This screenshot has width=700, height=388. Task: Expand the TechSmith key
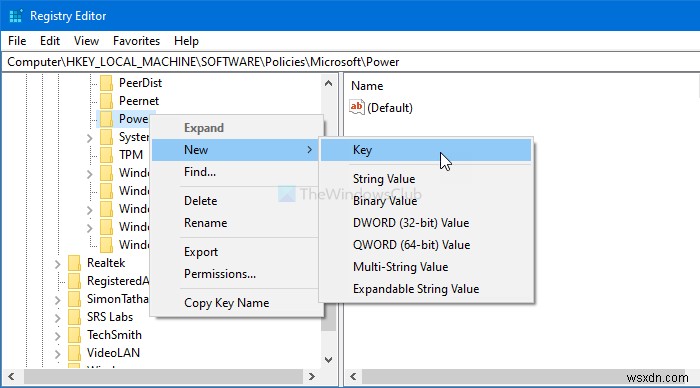click(x=58, y=336)
